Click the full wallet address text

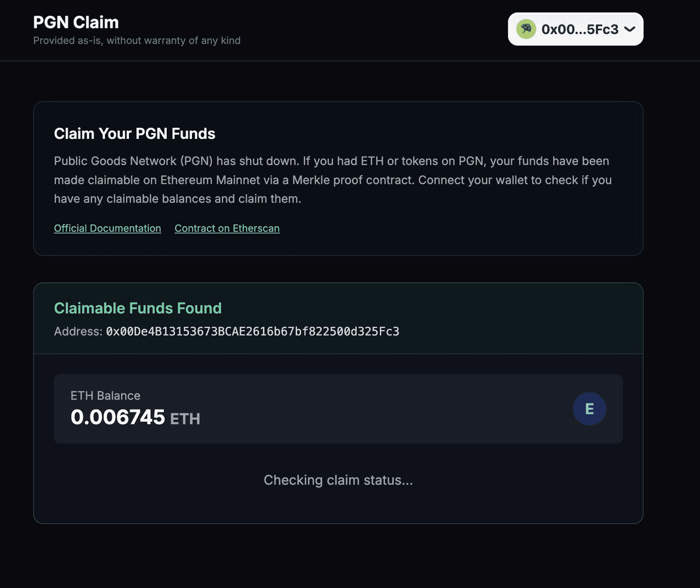pyautogui.click(x=253, y=331)
